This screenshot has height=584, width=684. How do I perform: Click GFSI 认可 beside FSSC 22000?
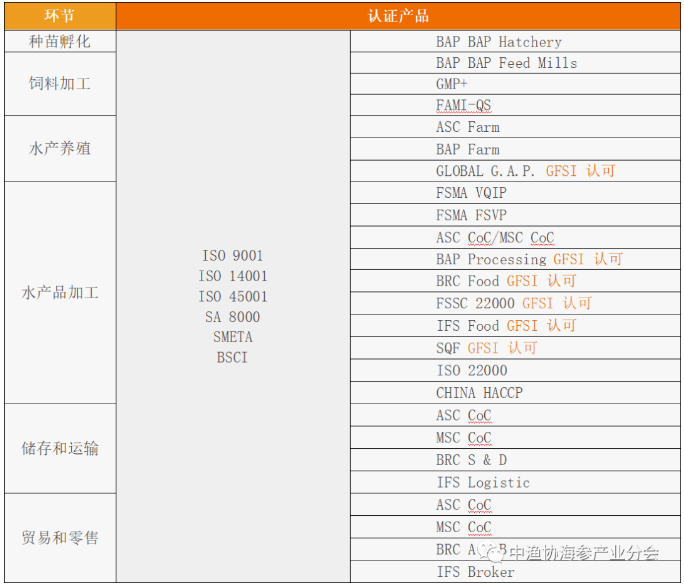(557, 304)
